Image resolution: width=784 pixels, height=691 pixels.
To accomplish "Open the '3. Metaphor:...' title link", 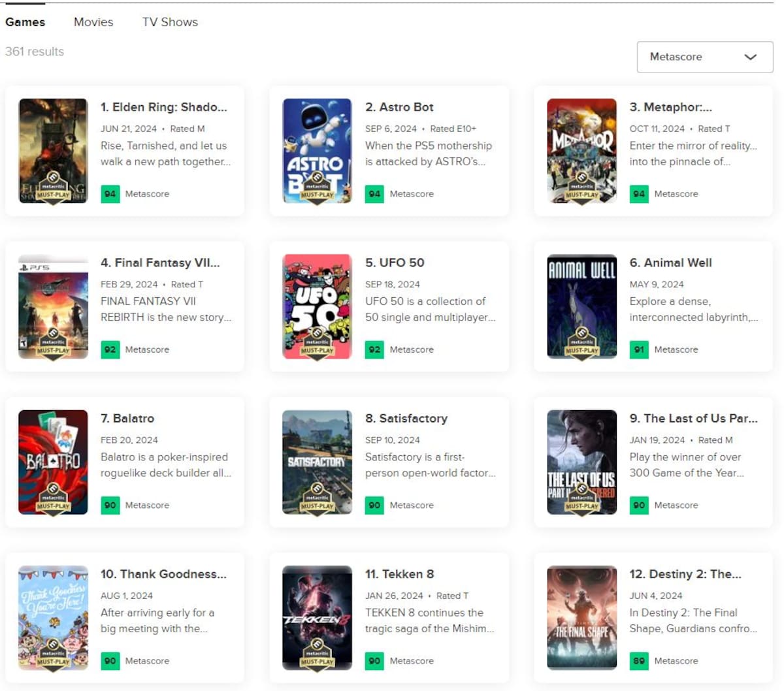I will click(671, 107).
